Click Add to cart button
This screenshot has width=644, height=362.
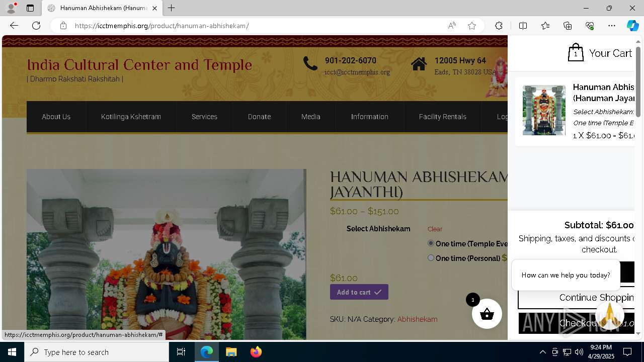[359, 292]
